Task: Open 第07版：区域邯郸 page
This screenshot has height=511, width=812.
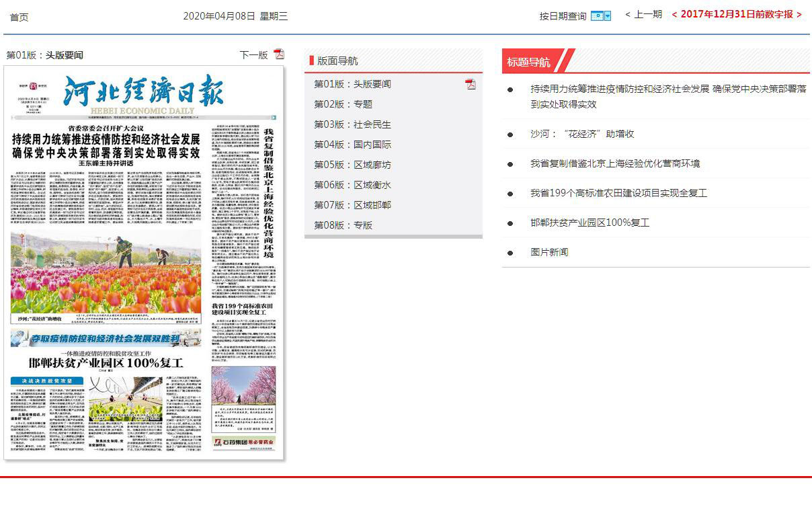Action: 352,205
